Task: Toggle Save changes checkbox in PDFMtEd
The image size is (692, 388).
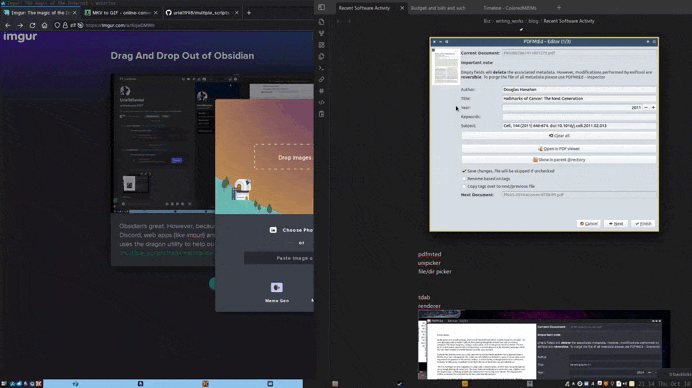Action: 464,171
